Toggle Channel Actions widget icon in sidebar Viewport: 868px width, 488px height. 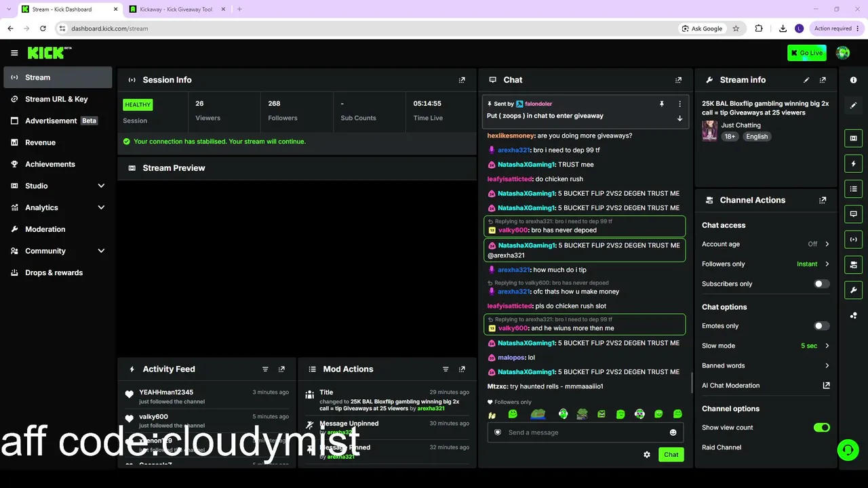853,264
